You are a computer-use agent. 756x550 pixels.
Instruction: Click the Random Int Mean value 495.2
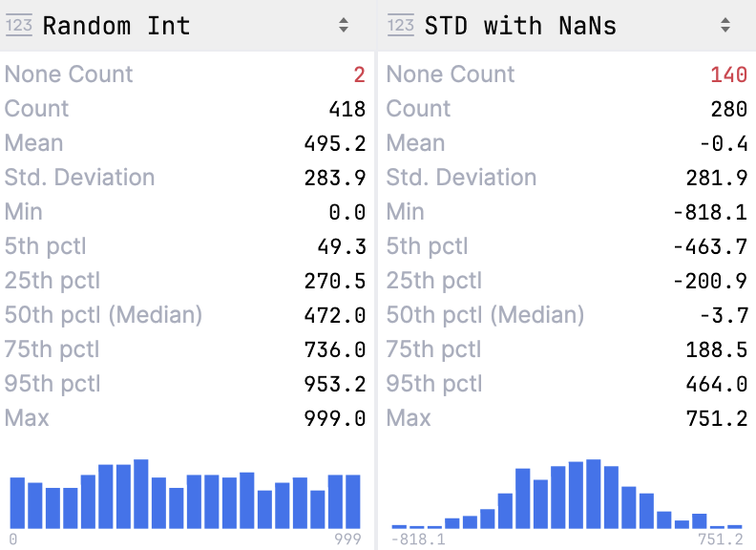tap(334, 143)
